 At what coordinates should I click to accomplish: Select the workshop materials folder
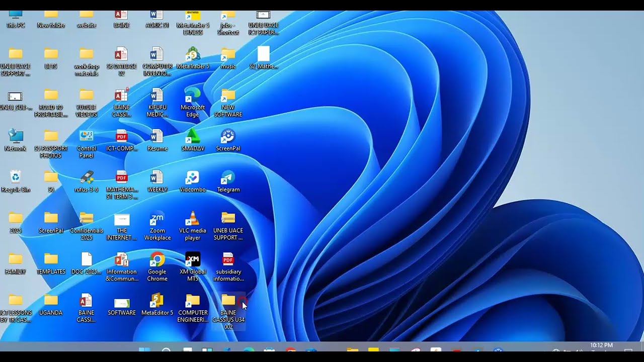point(87,62)
